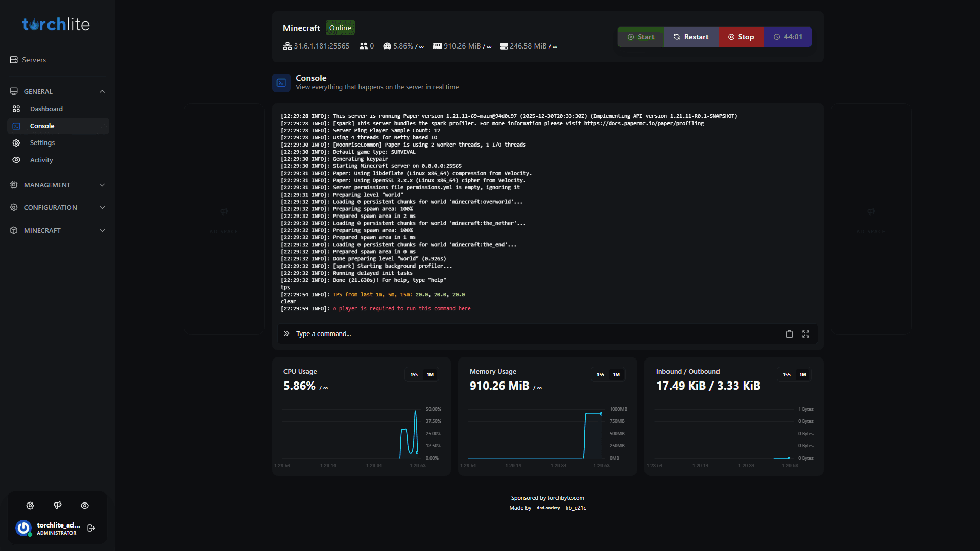This screenshot has height=551, width=980.
Task: Click the players count icon
Action: pyautogui.click(x=363, y=46)
